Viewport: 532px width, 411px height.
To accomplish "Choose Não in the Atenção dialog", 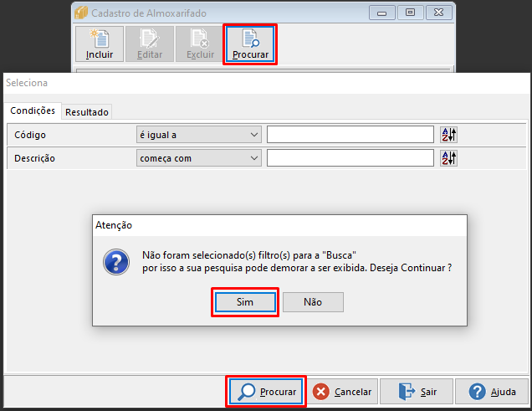I will coord(313,302).
